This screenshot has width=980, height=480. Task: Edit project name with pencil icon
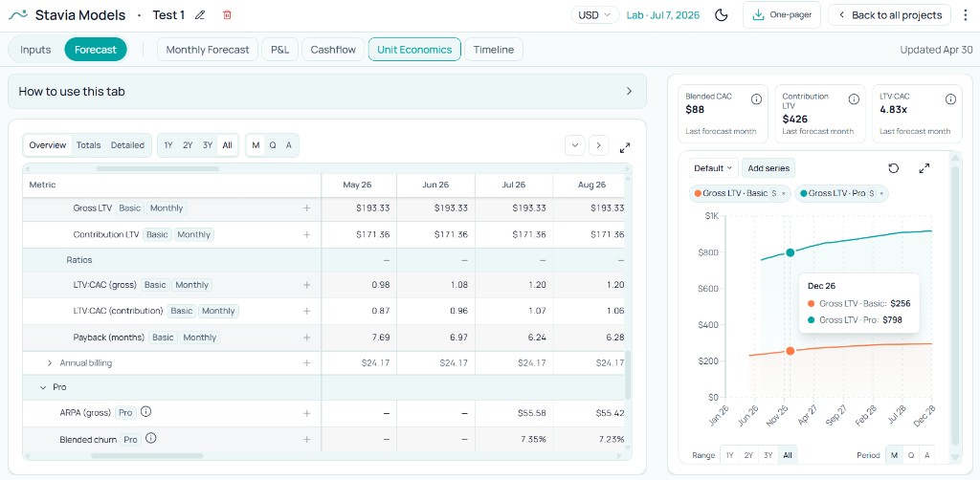click(x=200, y=15)
